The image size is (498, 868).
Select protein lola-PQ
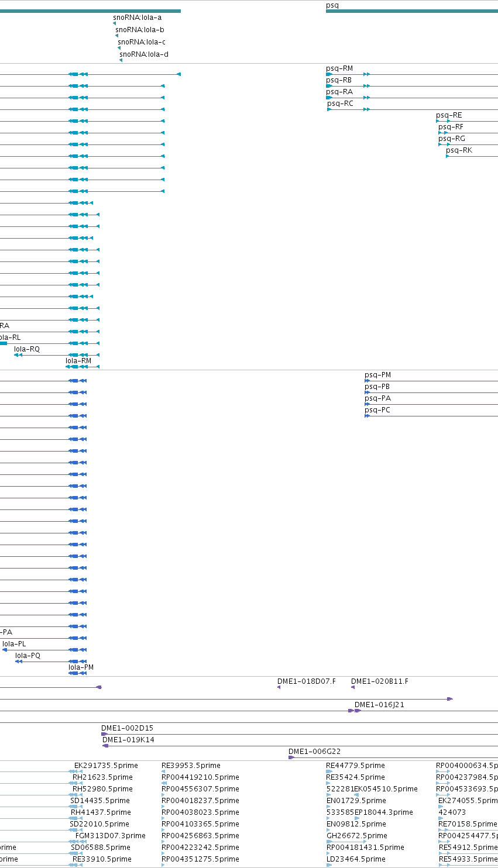click(28, 656)
